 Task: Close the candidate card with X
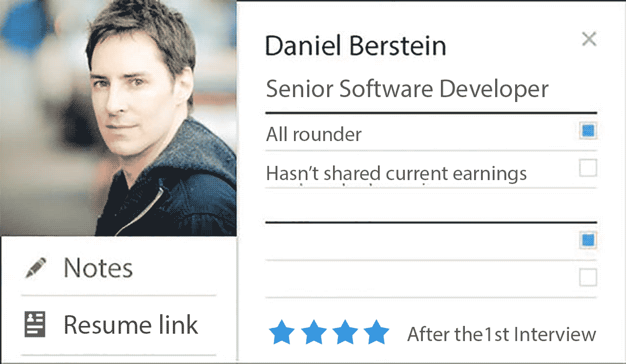tap(589, 39)
